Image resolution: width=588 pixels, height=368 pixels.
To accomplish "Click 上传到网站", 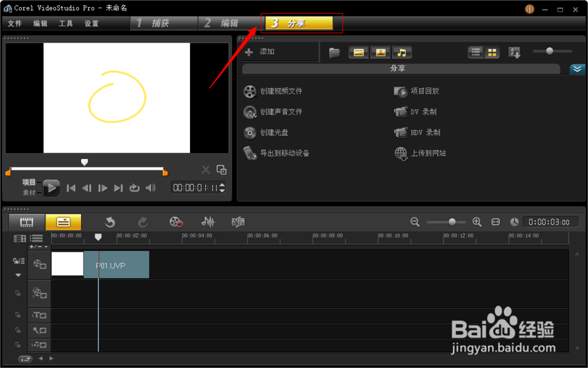I will [420, 153].
